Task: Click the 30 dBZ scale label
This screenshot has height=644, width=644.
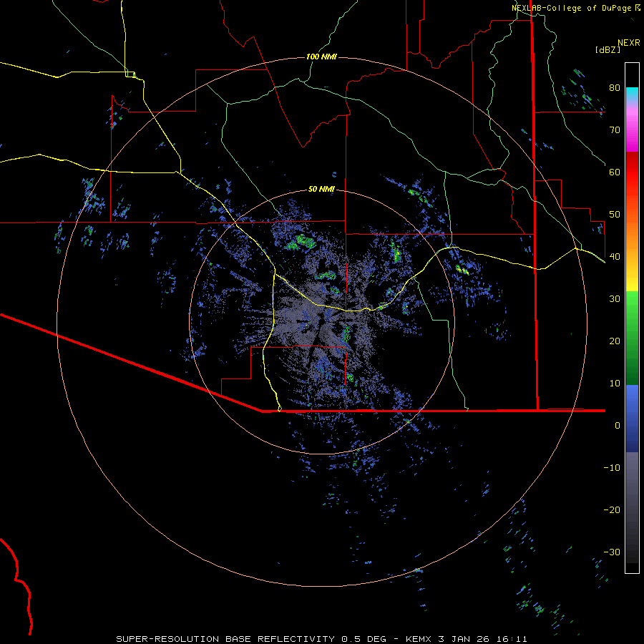Action: tap(615, 299)
